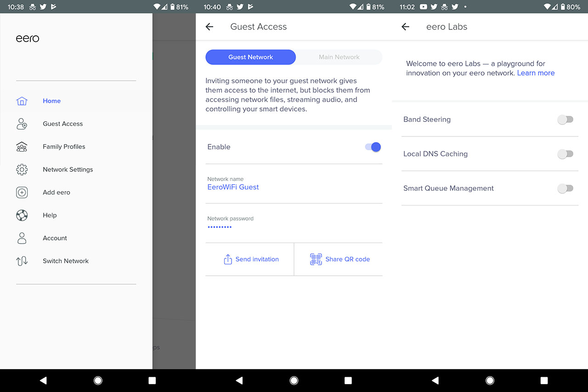Image resolution: width=588 pixels, height=392 pixels.
Task: Open the Learn more link
Action: 536,73
